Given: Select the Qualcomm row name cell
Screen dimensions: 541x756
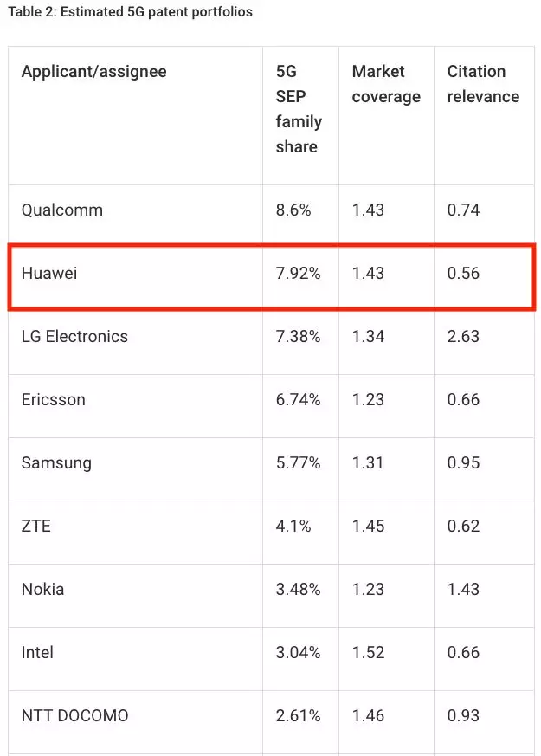Looking at the screenshot, I should pos(62,210).
